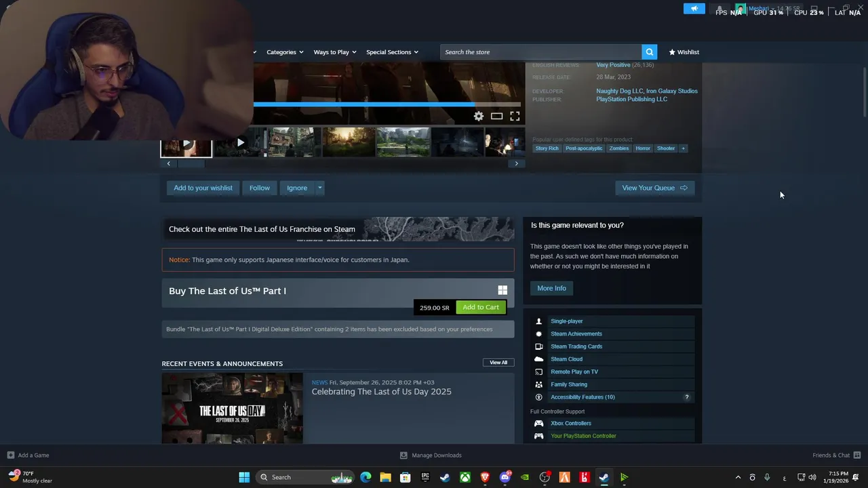Click the Zombies tag
Viewport: 868px width, 488px height.
coord(619,148)
